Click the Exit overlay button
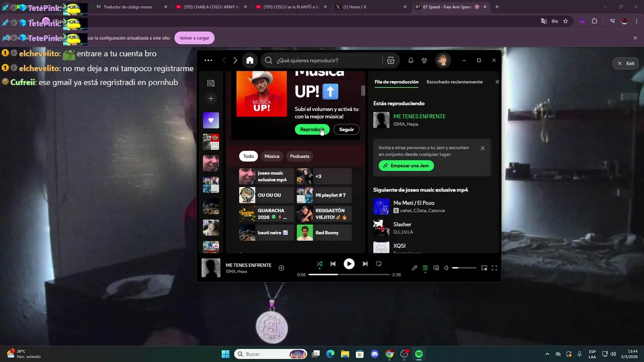Screen dimensions: 644x362 (626, 63)
